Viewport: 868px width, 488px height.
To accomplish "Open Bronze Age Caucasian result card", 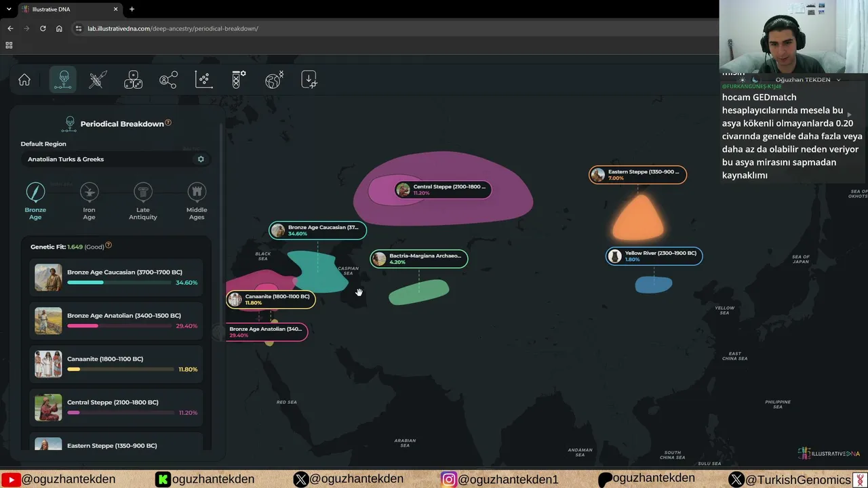I will pyautogui.click(x=116, y=278).
